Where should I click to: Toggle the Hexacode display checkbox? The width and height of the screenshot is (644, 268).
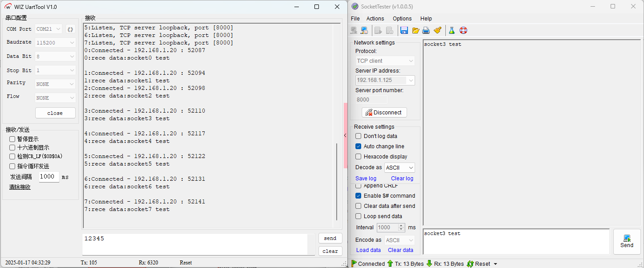coord(359,157)
